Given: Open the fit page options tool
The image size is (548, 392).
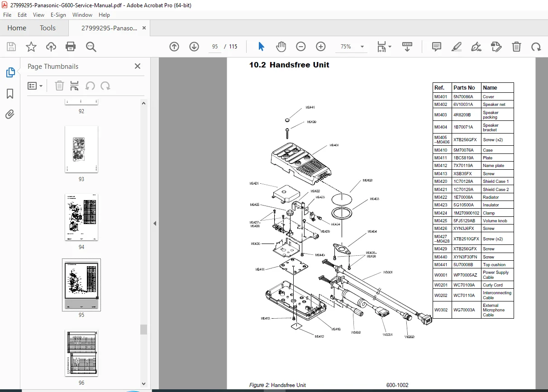Looking at the screenshot, I should pos(384,47).
